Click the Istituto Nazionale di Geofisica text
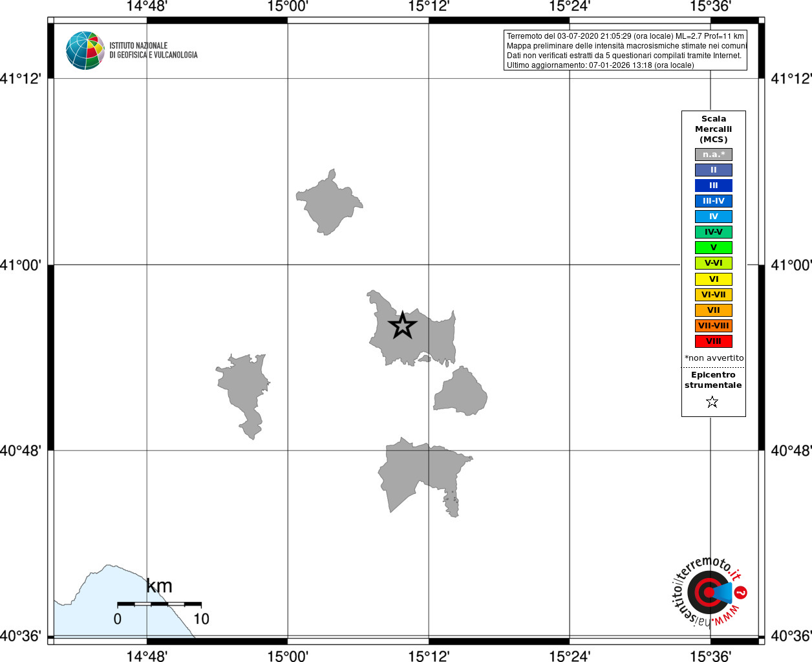Image resolution: width=812 pixels, height=662 pixels. point(153,50)
